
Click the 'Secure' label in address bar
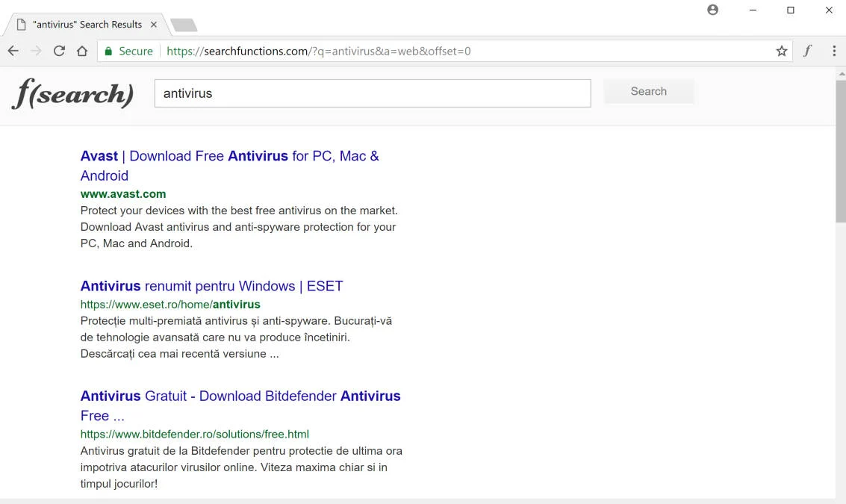point(135,52)
